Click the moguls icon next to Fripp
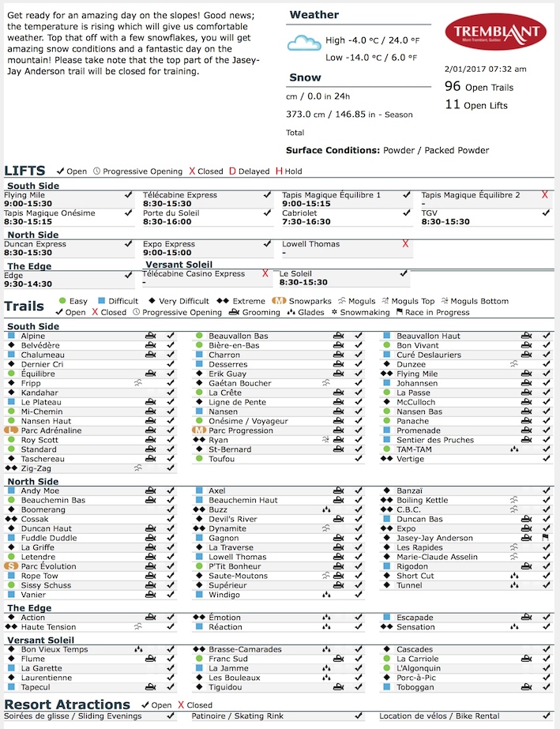Viewport: 560px width, 729px height. tap(138, 383)
